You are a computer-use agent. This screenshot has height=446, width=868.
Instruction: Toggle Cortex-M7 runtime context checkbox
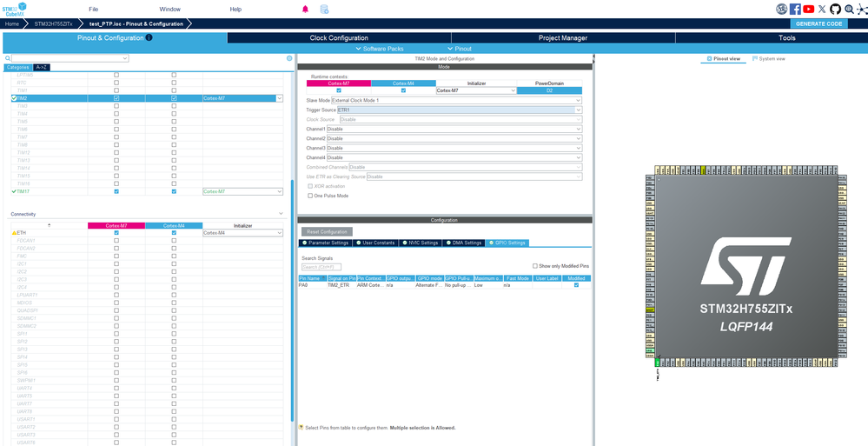pos(339,90)
